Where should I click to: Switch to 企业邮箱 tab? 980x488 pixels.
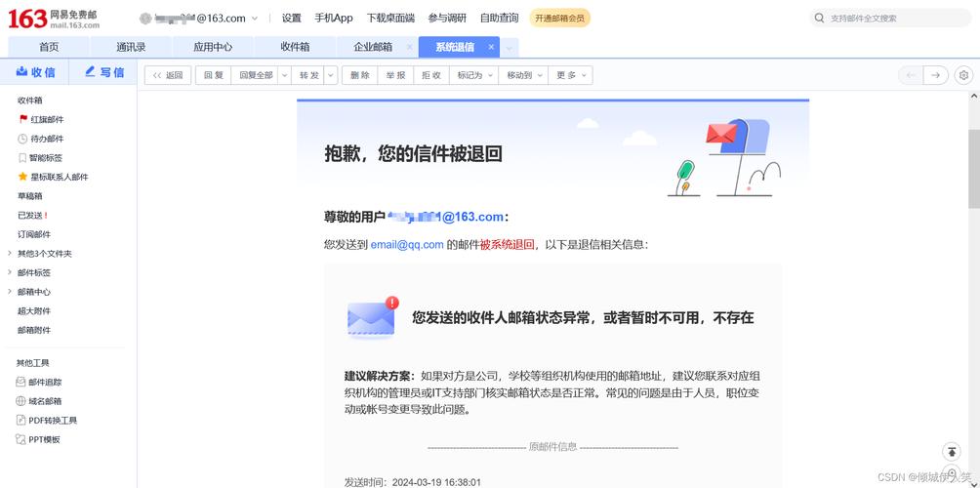click(373, 47)
